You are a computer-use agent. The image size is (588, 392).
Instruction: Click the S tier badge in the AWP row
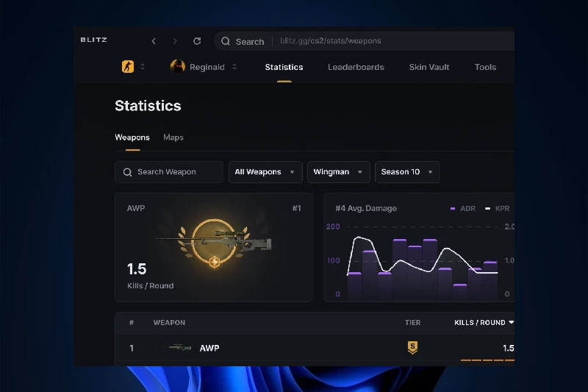pyautogui.click(x=412, y=348)
